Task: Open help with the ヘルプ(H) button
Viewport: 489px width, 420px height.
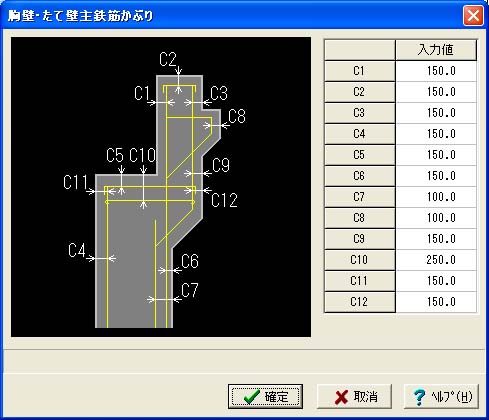Action: pyautogui.click(x=441, y=396)
